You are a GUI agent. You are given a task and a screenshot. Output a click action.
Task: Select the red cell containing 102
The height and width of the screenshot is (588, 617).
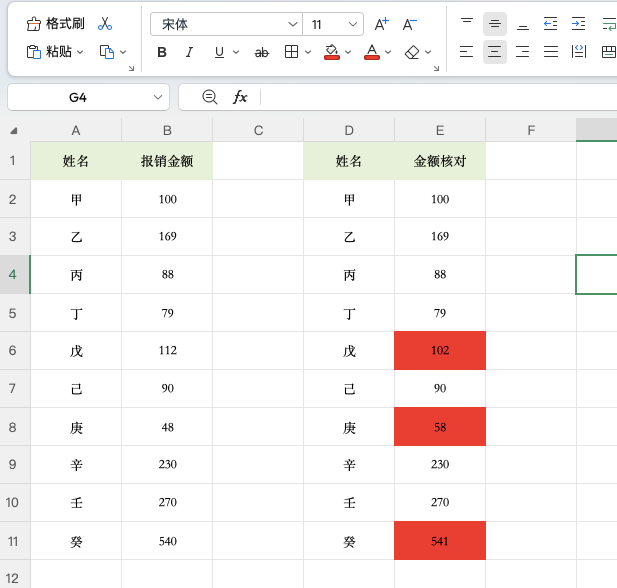coord(440,350)
